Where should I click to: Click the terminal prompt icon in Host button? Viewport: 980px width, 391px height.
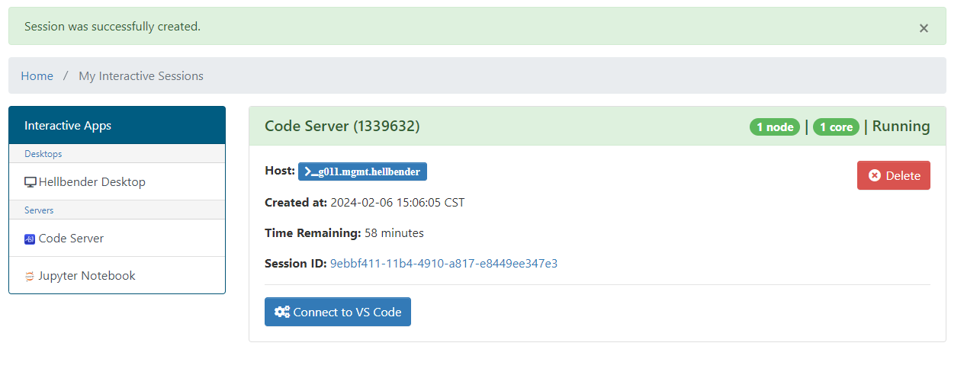point(310,171)
